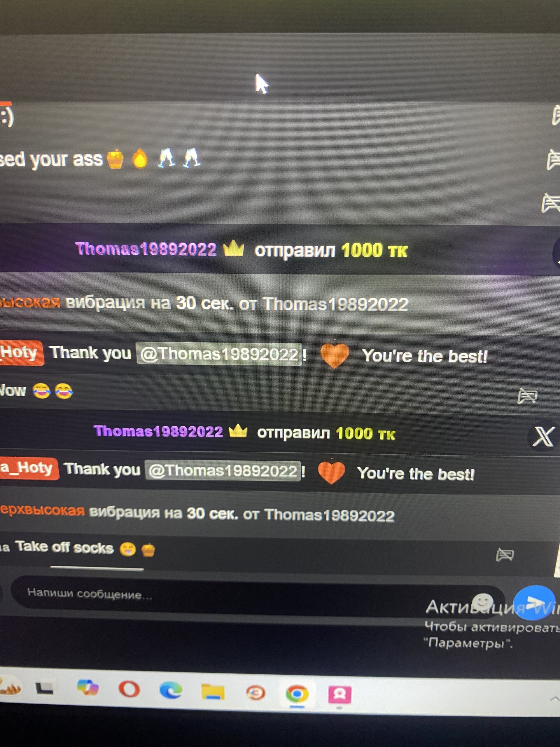The height and width of the screenshot is (747, 560).
Task: Click report flag next to 'your ass' message
Action: pos(554,159)
